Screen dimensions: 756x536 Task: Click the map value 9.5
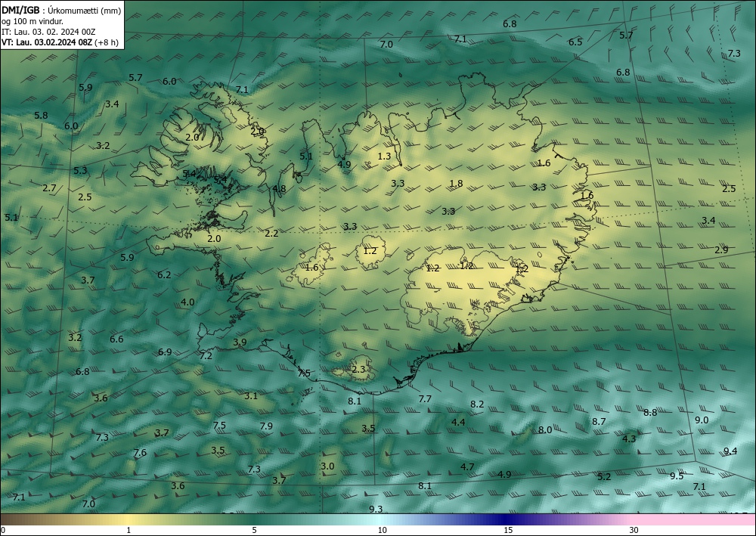677,476
